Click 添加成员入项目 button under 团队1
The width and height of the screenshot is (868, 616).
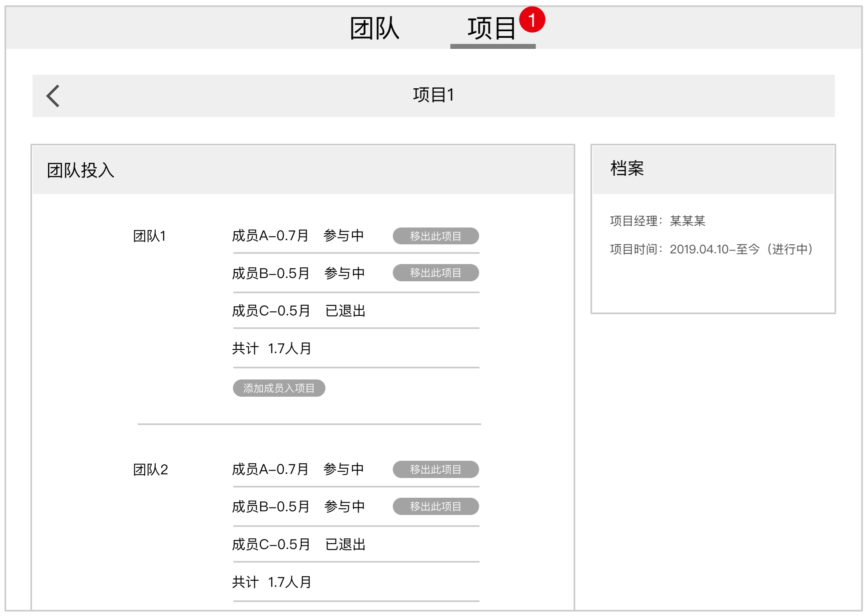point(279,388)
